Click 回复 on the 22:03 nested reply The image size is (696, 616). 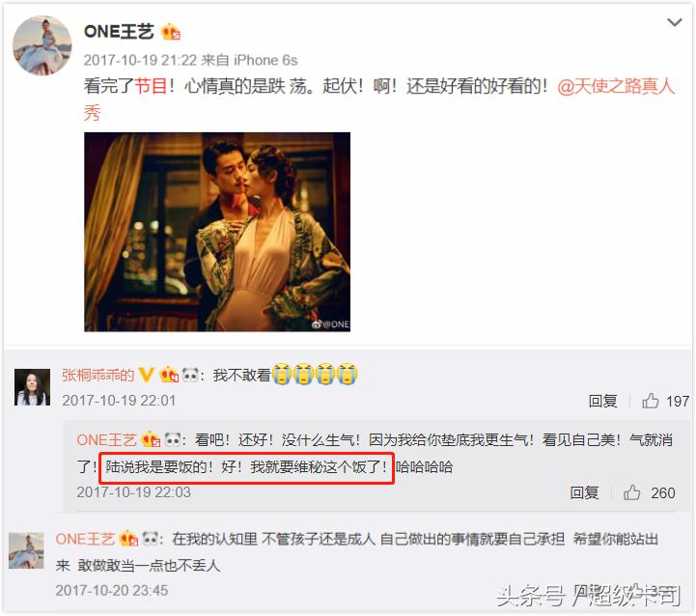click(584, 492)
